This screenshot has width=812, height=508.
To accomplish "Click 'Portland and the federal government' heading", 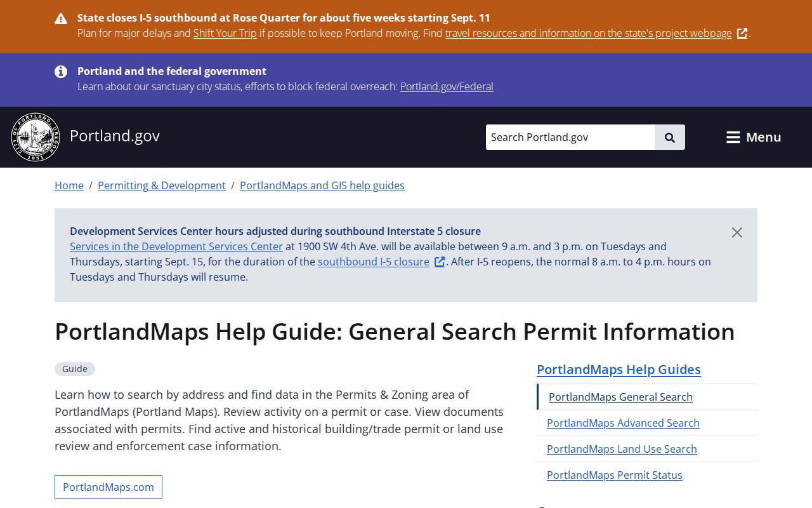I will (x=172, y=71).
